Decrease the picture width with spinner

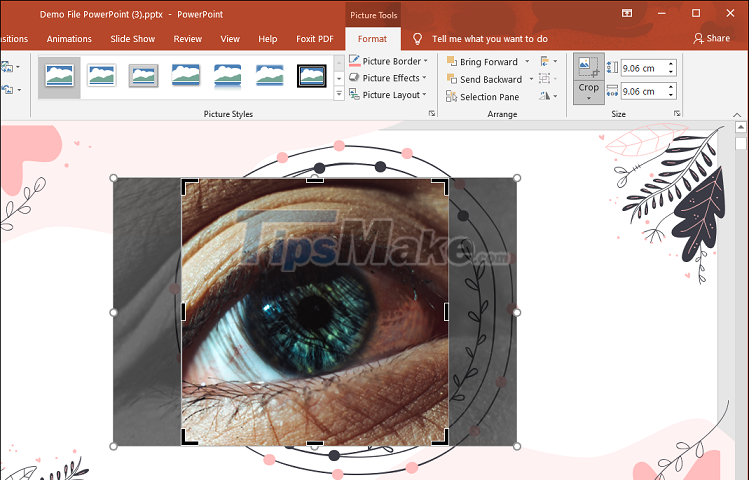[671, 95]
